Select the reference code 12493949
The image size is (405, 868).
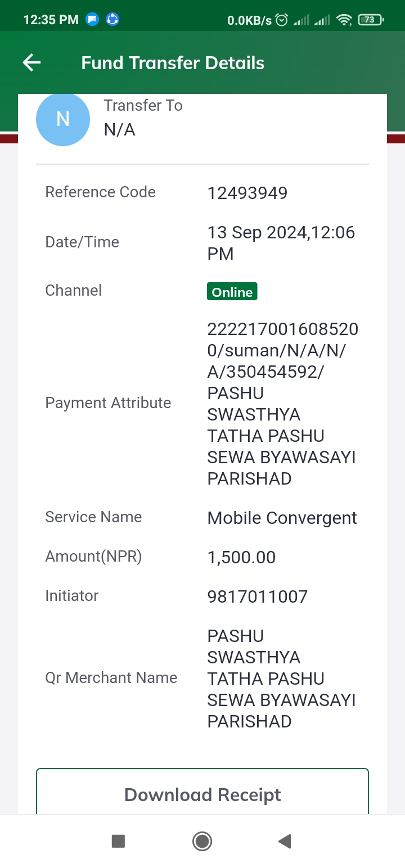(247, 193)
